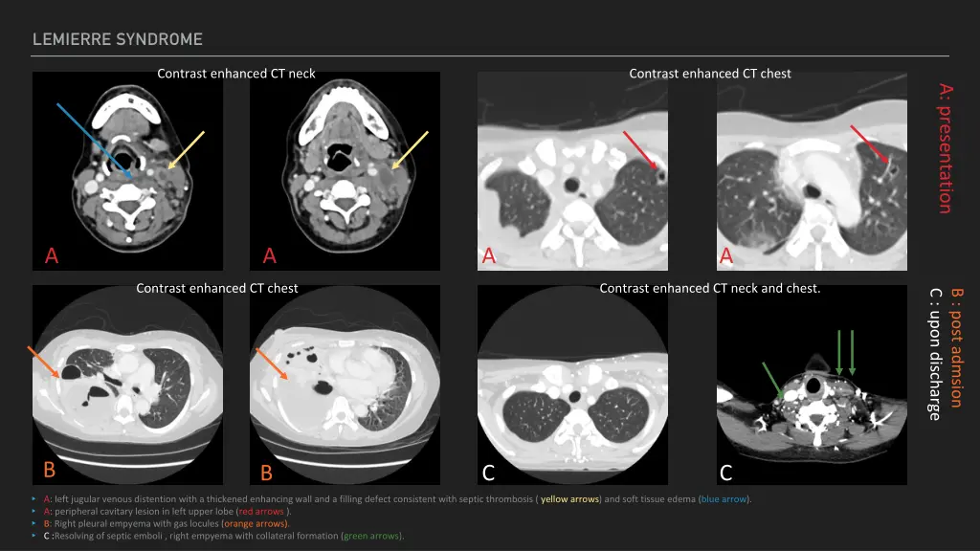Click the slanted green arrow on the discharge neck CT

click(772, 379)
